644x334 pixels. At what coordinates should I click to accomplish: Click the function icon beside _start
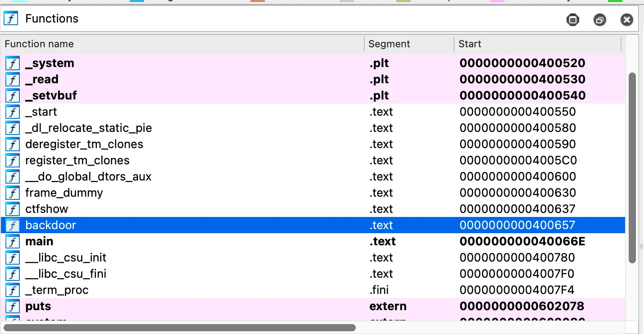tap(13, 112)
